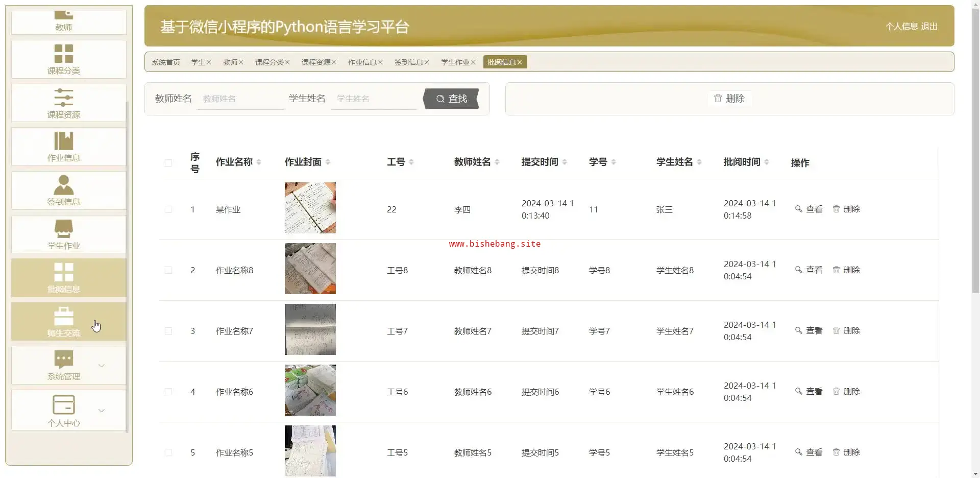Screen dimensions: 980x478
Task: Sort by 批阅时间 column arrows
Action: pyautogui.click(x=767, y=162)
